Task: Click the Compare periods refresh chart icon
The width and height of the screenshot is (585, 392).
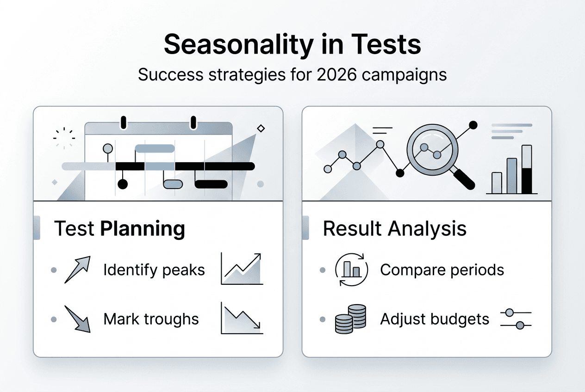Action: click(x=351, y=269)
